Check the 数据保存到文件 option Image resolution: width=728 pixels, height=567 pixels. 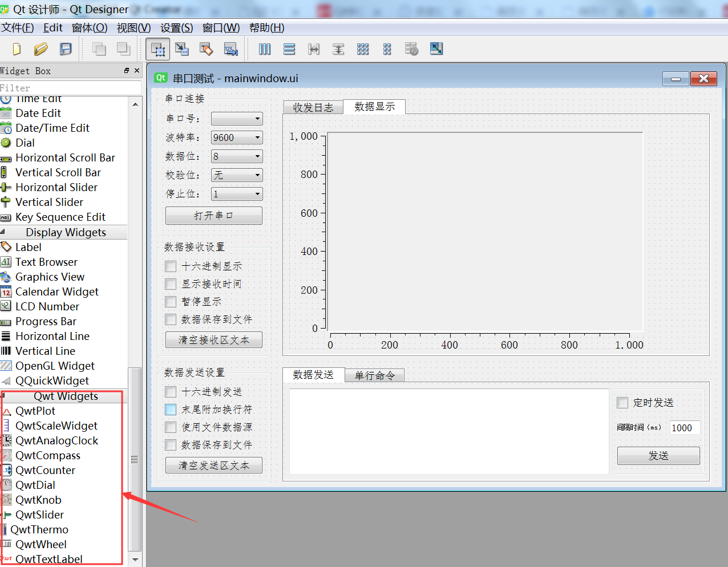pos(170,319)
